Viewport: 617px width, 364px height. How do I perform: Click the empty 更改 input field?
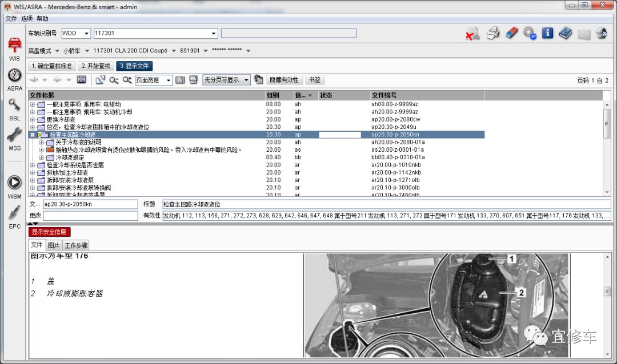(x=90, y=216)
